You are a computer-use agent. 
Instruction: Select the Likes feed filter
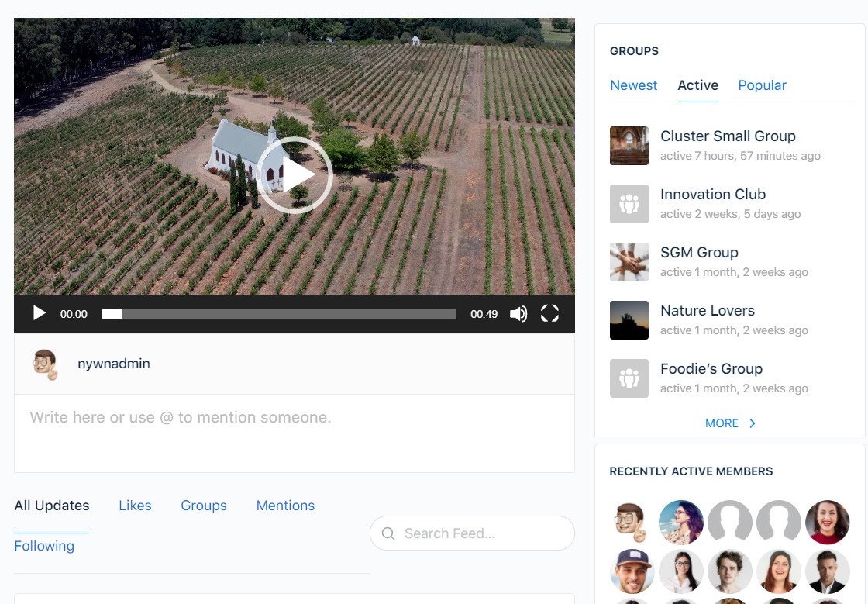pos(135,506)
